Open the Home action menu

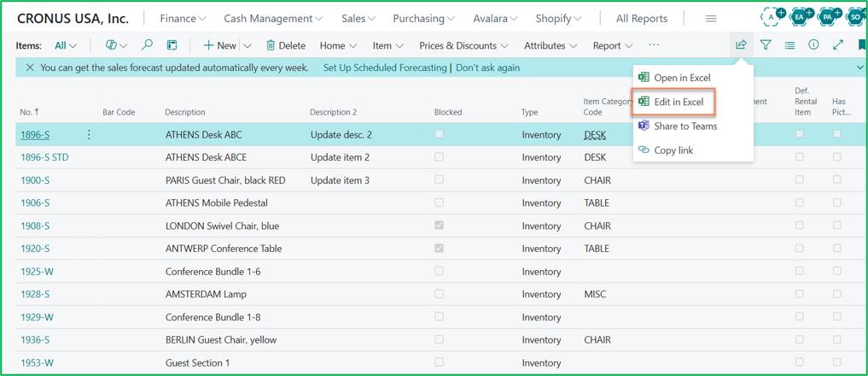338,45
